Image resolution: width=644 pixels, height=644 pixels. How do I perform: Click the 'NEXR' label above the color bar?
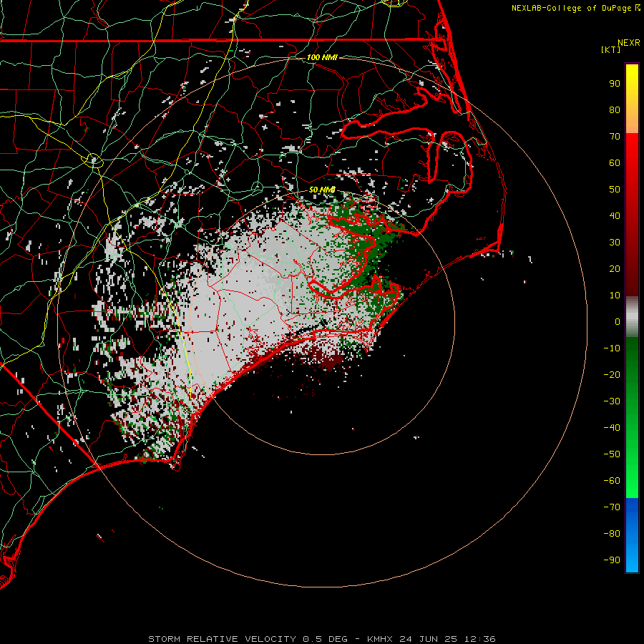pyautogui.click(x=629, y=43)
